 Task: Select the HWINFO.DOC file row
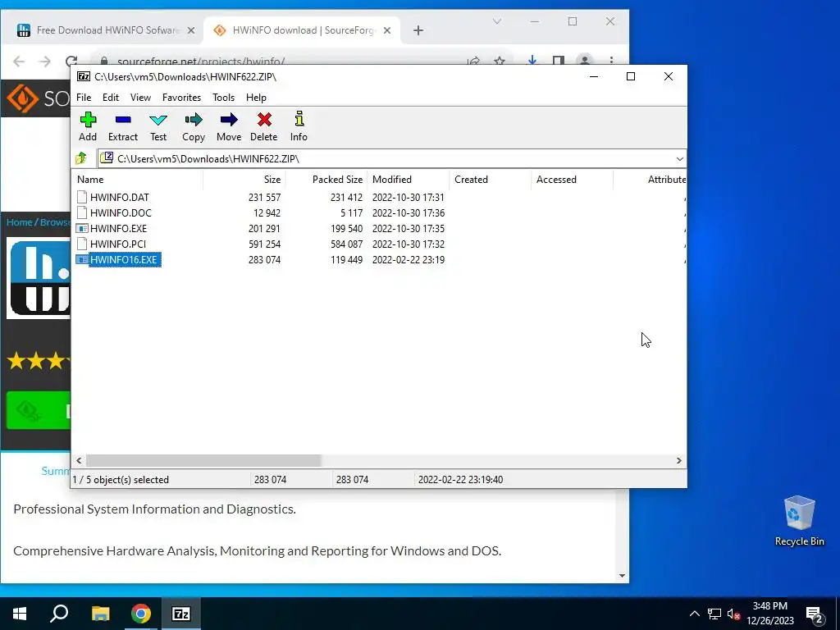[378, 212]
